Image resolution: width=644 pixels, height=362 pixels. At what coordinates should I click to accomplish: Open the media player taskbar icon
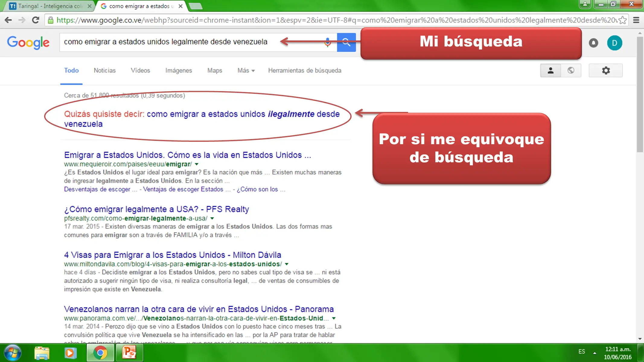click(70, 353)
